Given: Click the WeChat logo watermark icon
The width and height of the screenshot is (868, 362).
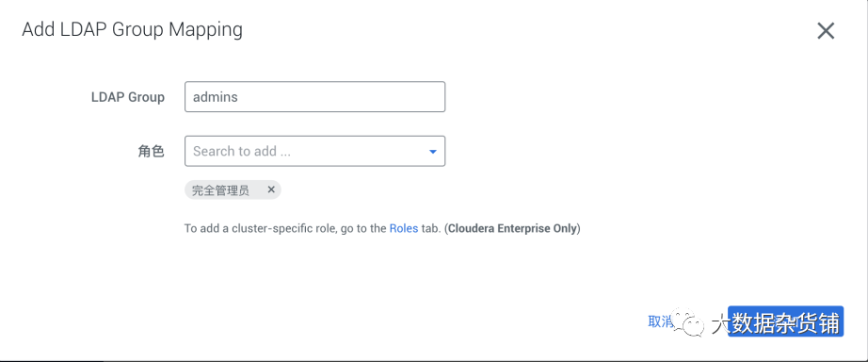Looking at the screenshot, I should tap(688, 321).
